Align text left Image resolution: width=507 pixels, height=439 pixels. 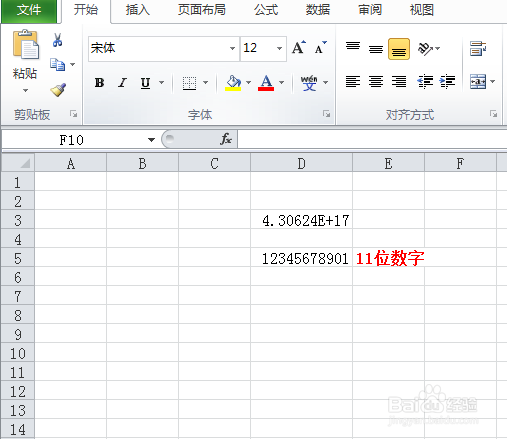[x=353, y=81]
